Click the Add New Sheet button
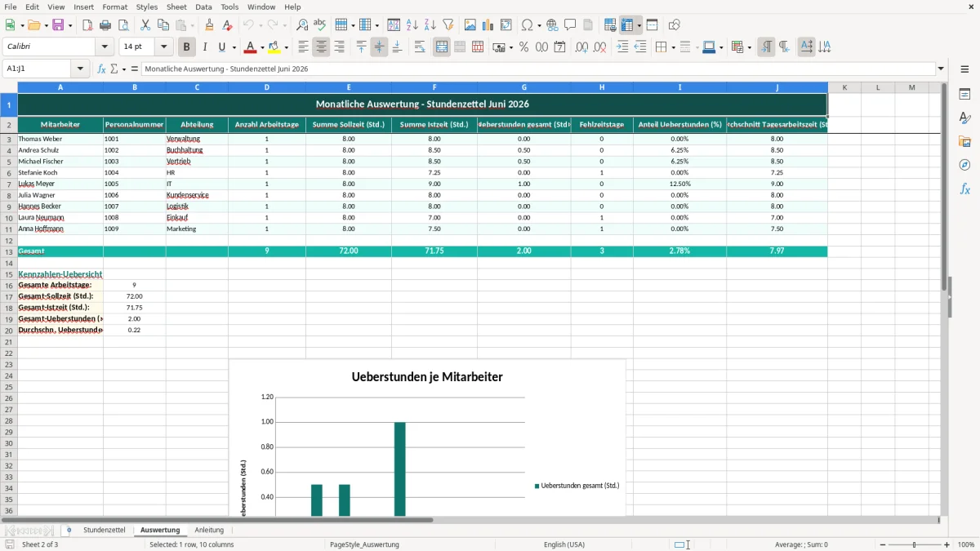The height and width of the screenshot is (551, 980). (69, 531)
